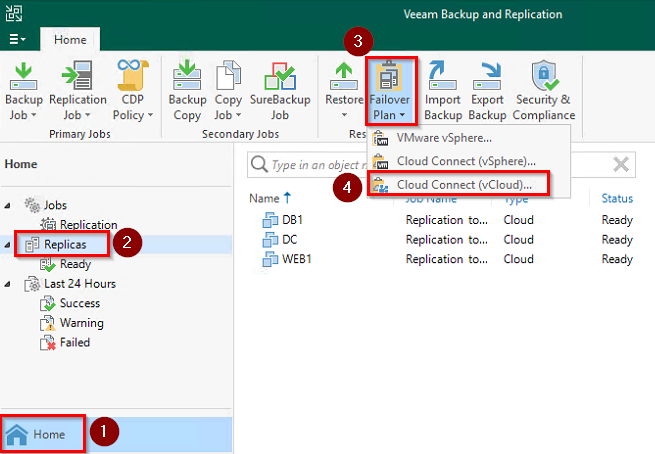Click the Export Backup ribbon icon

pyautogui.click(x=487, y=76)
